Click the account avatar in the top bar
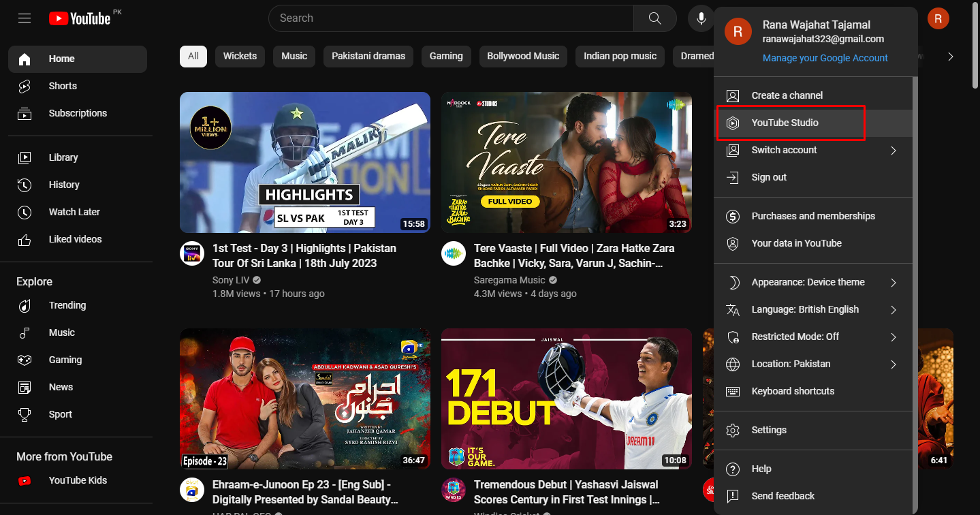980x515 pixels. 938,18
